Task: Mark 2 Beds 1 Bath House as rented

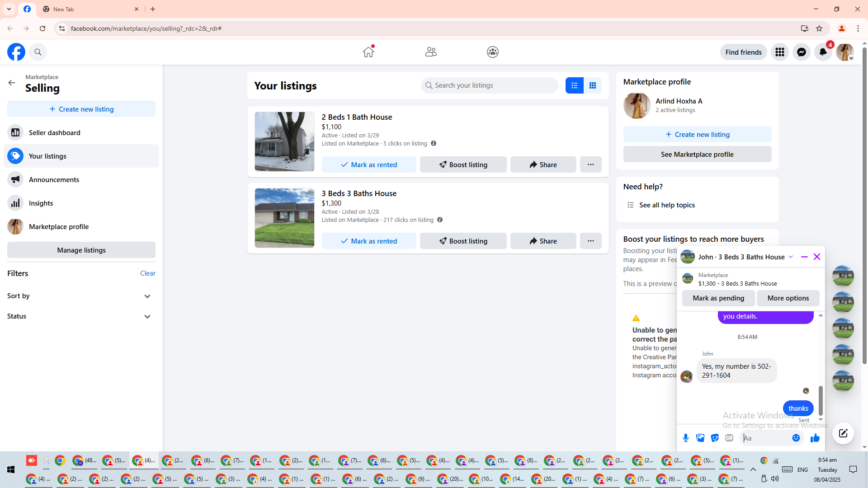Action: pyautogui.click(x=369, y=164)
